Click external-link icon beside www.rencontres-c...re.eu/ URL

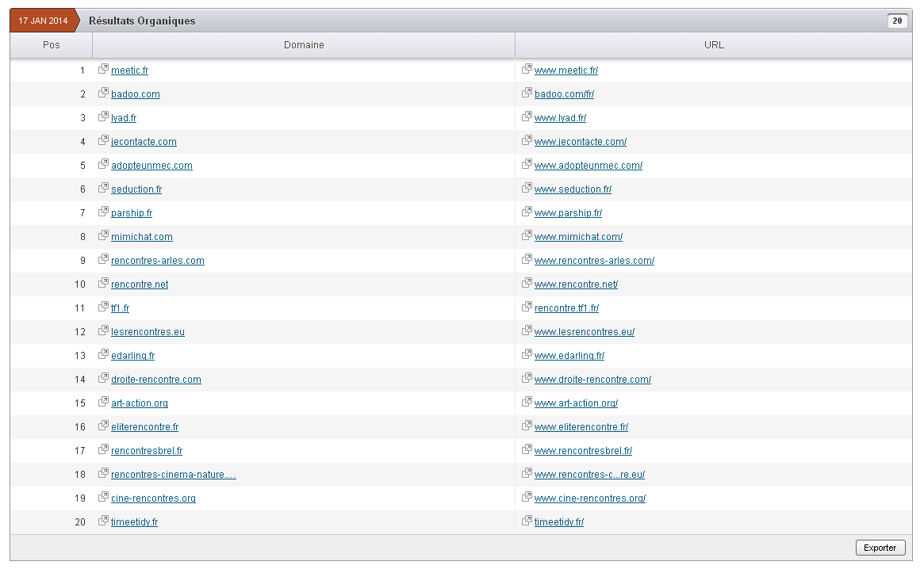[x=527, y=473]
